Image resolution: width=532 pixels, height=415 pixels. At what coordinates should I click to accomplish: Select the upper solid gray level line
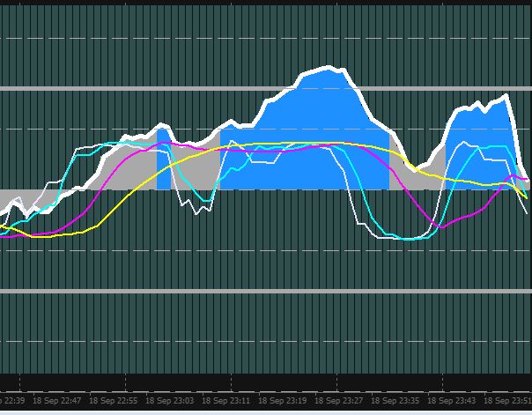pyautogui.click(x=264, y=88)
